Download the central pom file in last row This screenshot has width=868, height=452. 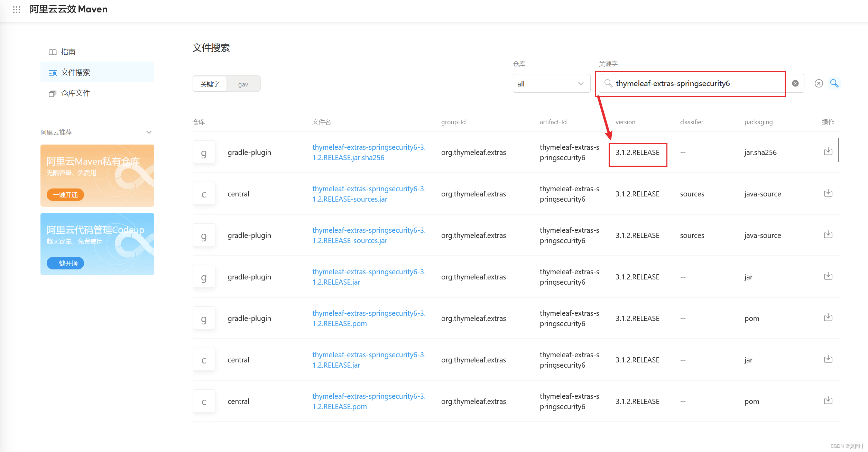(x=828, y=401)
